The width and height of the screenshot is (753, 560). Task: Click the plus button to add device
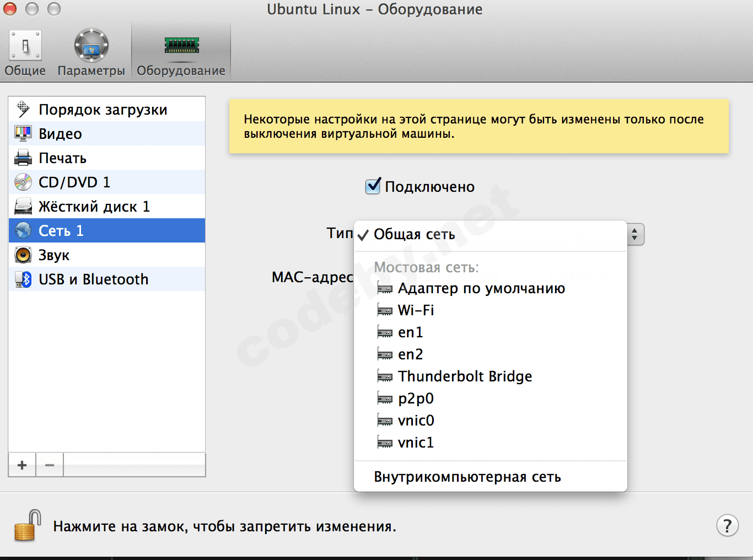pyautogui.click(x=22, y=465)
